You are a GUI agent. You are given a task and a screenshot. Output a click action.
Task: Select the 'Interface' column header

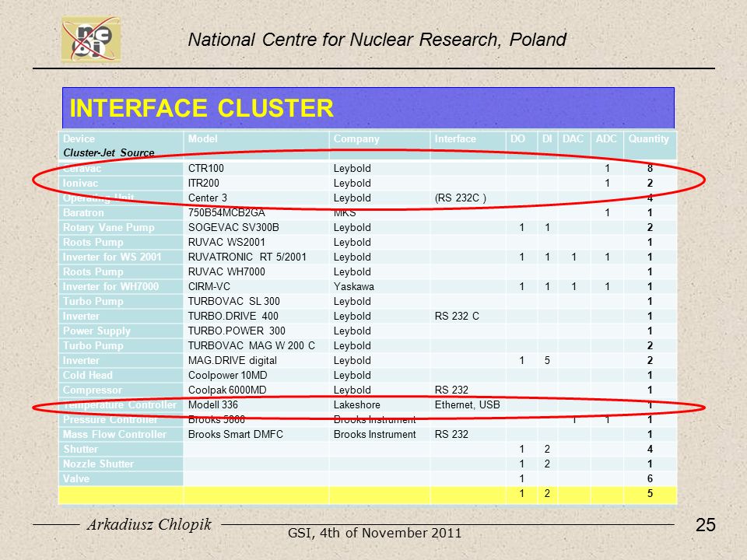[455, 138]
